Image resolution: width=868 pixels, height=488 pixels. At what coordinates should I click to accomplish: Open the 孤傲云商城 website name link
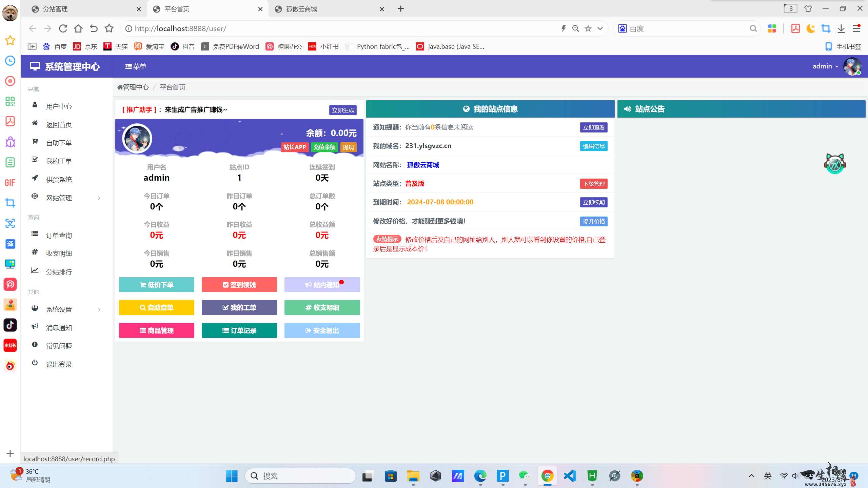(x=423, y=165)
